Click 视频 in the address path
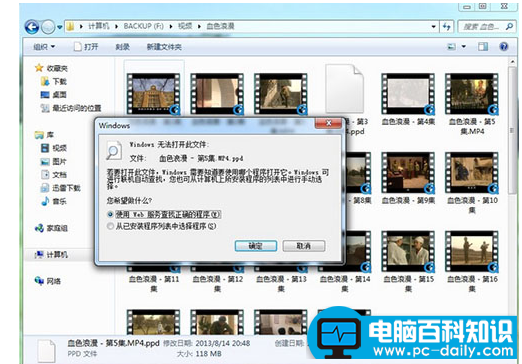 pos(185,26)
